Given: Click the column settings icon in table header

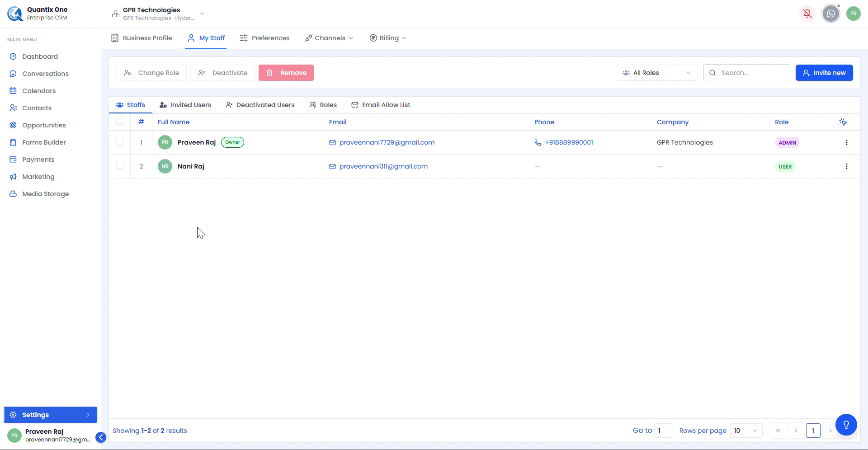Looking at the screenshot, I should click(843, 122).
